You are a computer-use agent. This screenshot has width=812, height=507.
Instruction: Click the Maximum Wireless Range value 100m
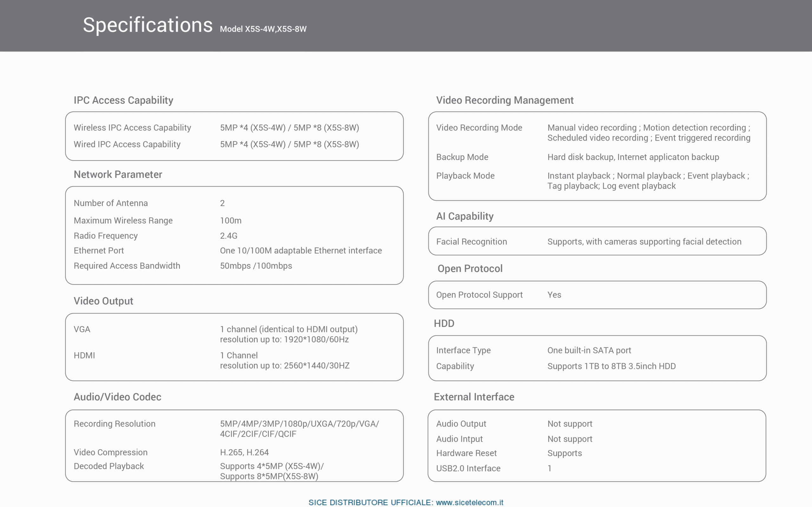tap(231, 221)
